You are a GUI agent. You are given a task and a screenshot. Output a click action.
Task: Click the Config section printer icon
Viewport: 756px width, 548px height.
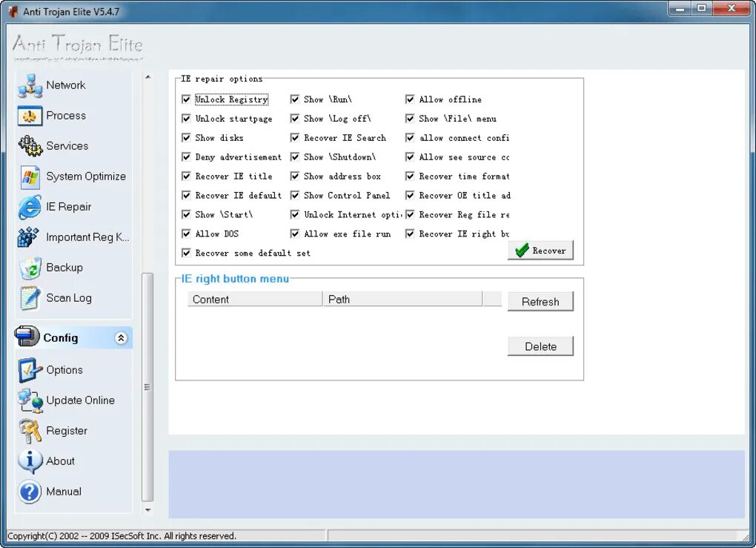[x=27, y=337]
